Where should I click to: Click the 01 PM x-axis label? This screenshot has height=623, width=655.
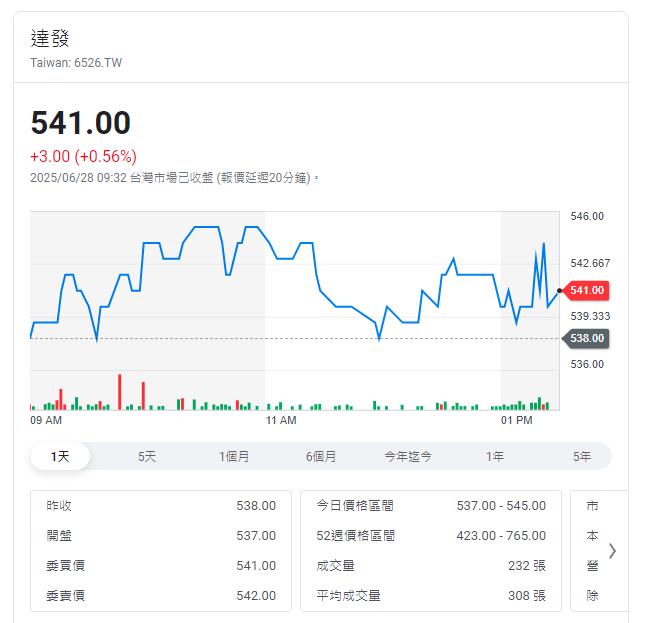pos(517,420)
